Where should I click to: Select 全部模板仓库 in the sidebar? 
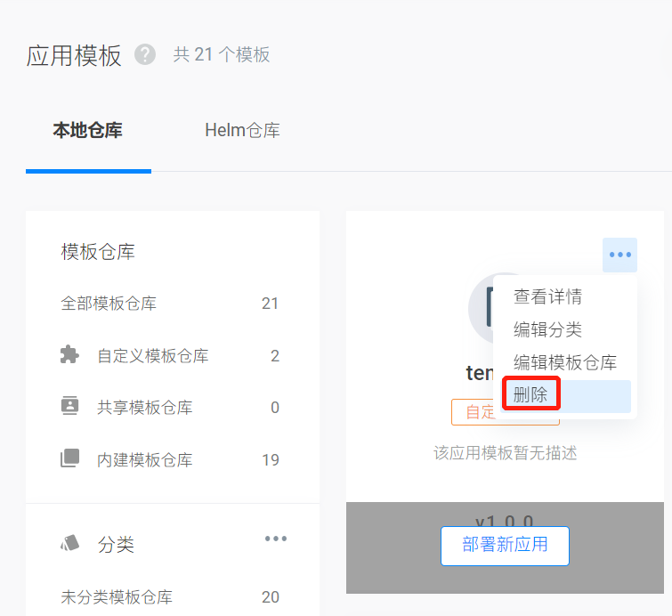point(109,304)
